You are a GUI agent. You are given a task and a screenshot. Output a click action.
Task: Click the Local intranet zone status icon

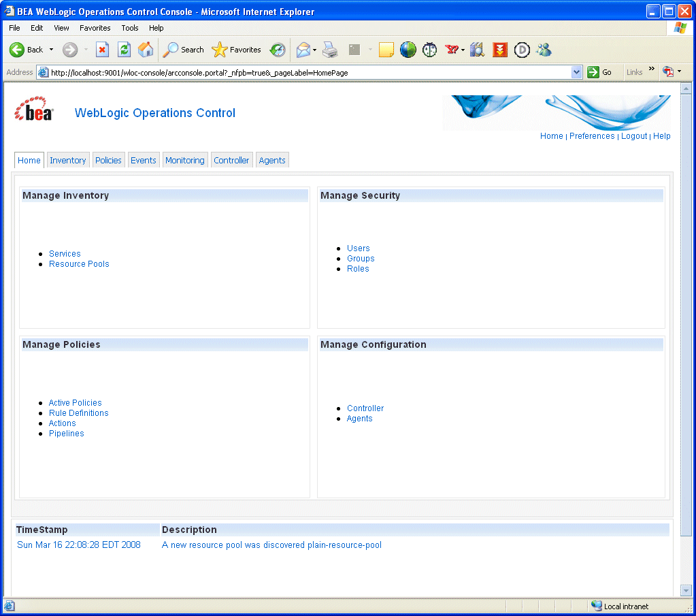click(596, 605)
